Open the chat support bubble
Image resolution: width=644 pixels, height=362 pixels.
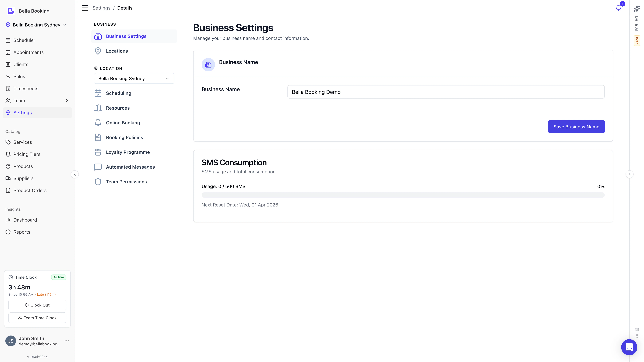point(629,347)
